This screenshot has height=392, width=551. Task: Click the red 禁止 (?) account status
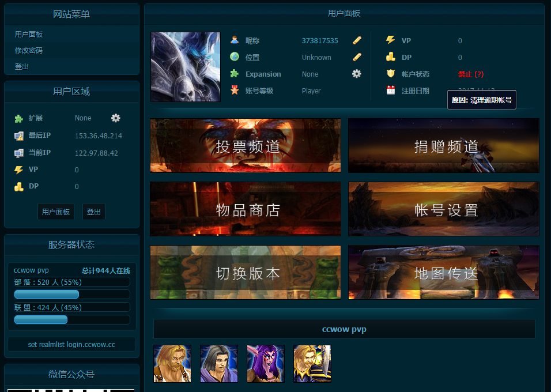click(470, 74)
